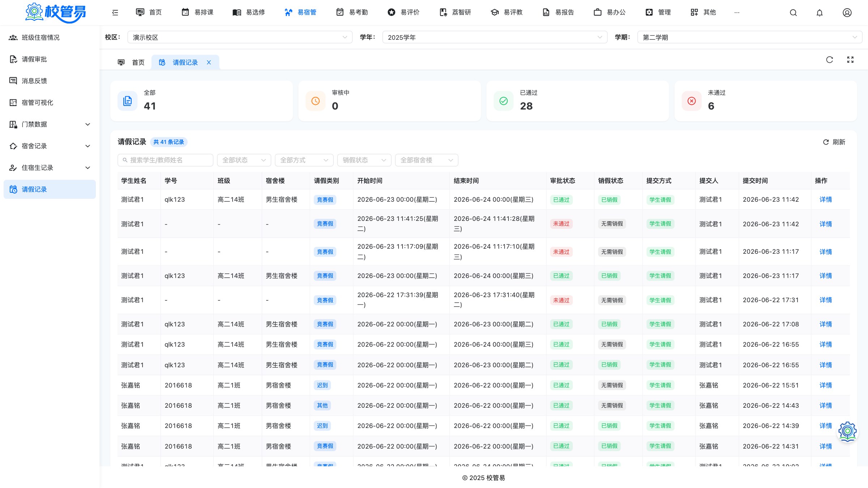Image resolution: width=868 pixels, height=488 pixels.
Task: Click the 已通过 card count 28
Action: pyautogui.click(x=526, y=106)
